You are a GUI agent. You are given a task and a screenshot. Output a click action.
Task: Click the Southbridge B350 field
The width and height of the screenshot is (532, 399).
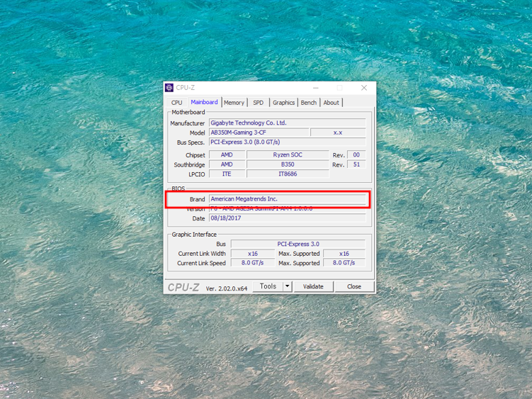click(x=288, y=164)
